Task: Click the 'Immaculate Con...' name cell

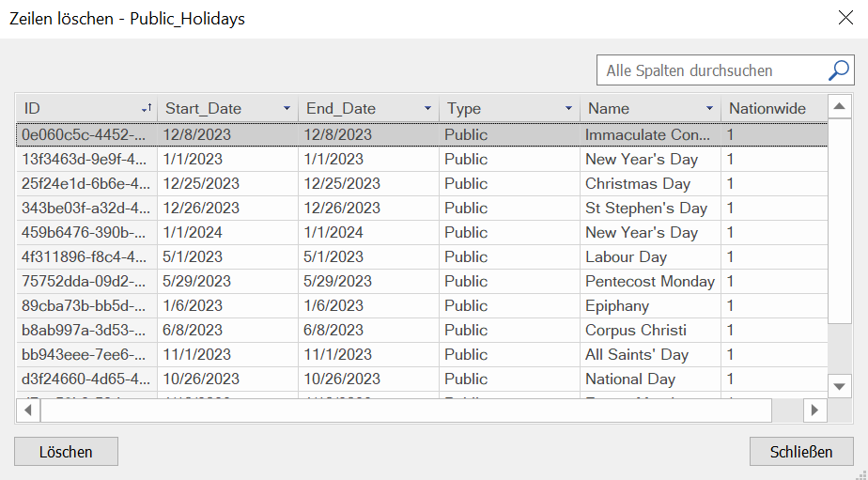Action: [650, 134]
